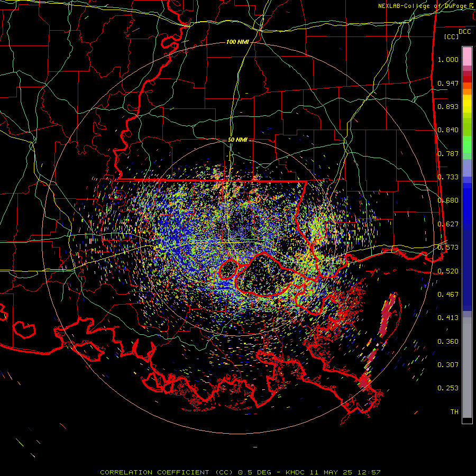Click the 0.573 color scale value

click(x=448, y=248)
